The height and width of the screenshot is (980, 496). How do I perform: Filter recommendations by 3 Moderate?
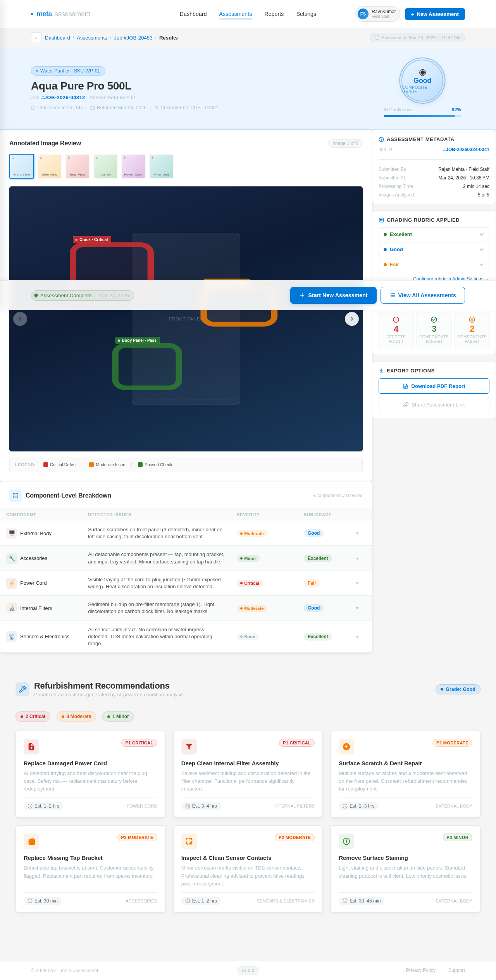point(76,716)
